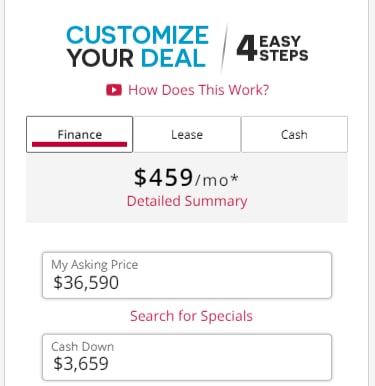Screen dimensions: 375x386
Task: Click the asterisk after /mo
Action: [x=235, y=178]
